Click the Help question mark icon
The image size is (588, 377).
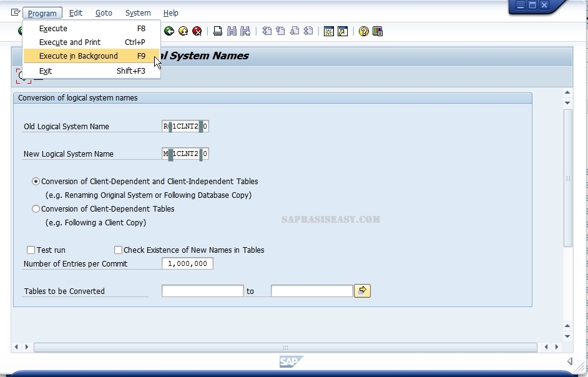(x=364, y=31)
